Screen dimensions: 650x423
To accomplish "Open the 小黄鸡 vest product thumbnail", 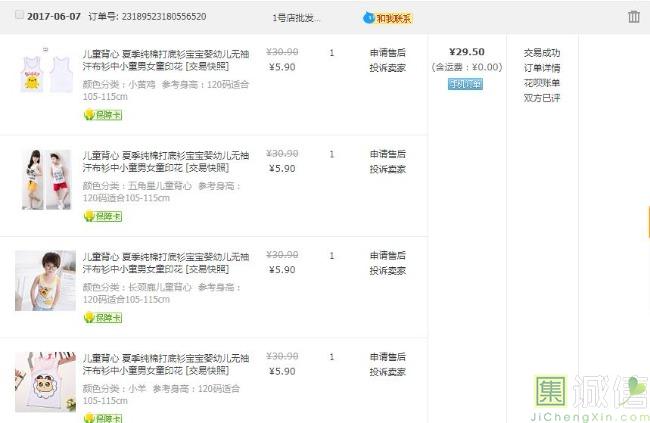I will (x=45, y=73).
